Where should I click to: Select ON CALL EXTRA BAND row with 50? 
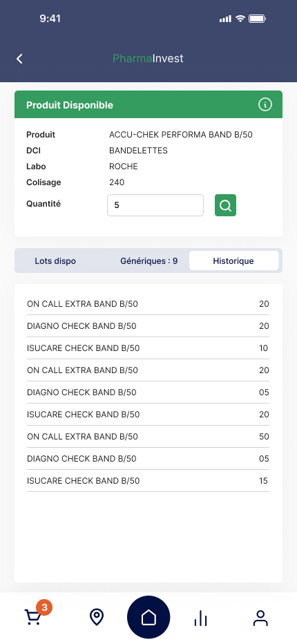coord(148,437)
